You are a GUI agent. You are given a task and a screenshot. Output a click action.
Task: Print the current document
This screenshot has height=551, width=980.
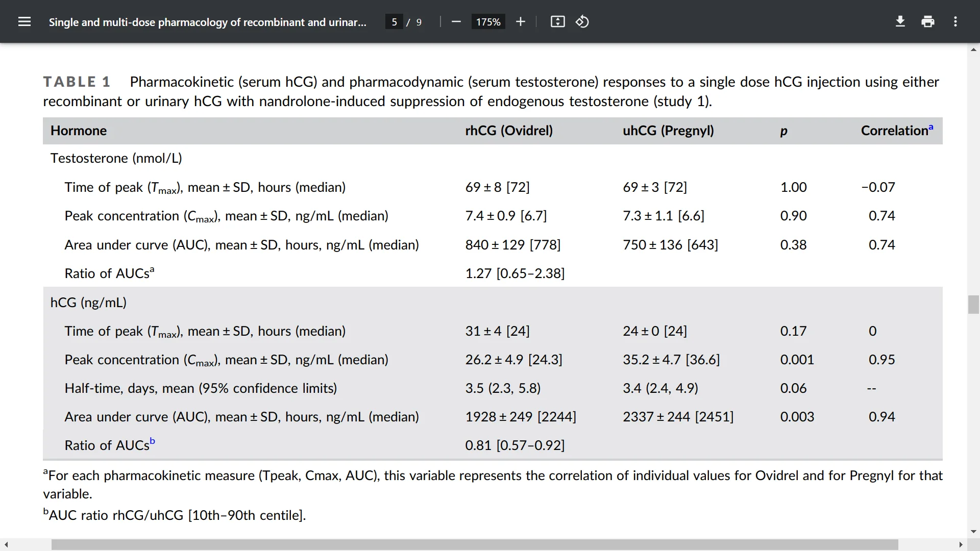pos(927,21)
